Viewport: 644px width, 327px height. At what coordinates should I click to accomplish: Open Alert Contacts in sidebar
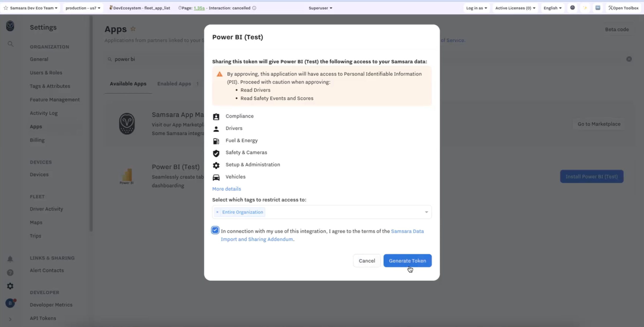pyautogui.click(x=47, y=270)
